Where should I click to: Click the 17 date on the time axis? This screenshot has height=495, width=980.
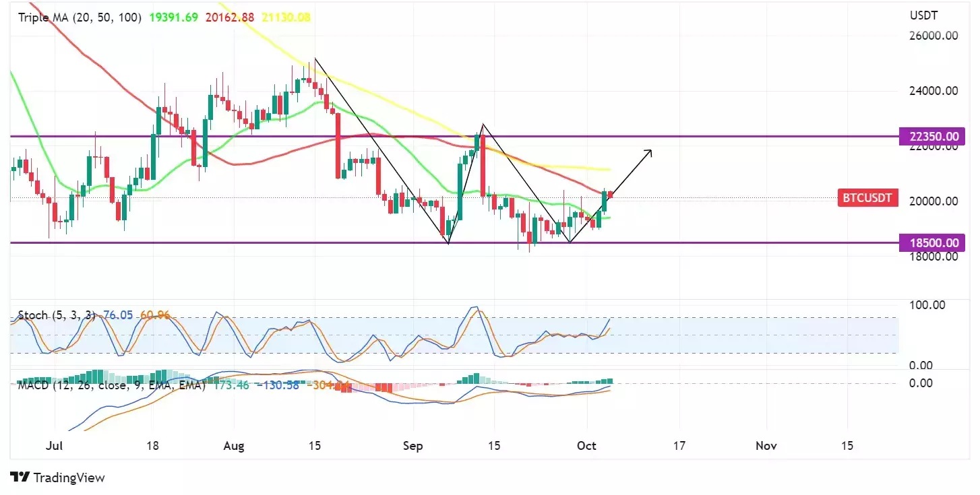[x=679, y=446]
